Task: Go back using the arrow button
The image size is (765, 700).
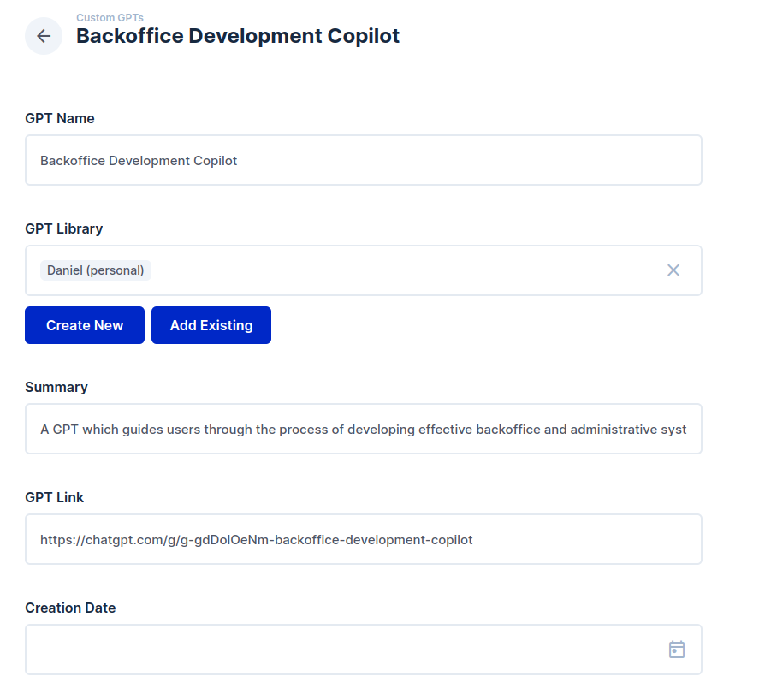Action: pos(44,36)
